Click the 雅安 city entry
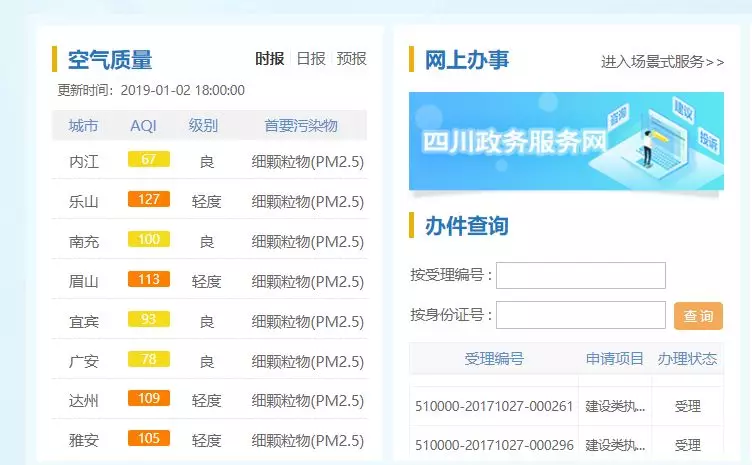Viewport: 752px width, 465px height. [x=84, y=440]
